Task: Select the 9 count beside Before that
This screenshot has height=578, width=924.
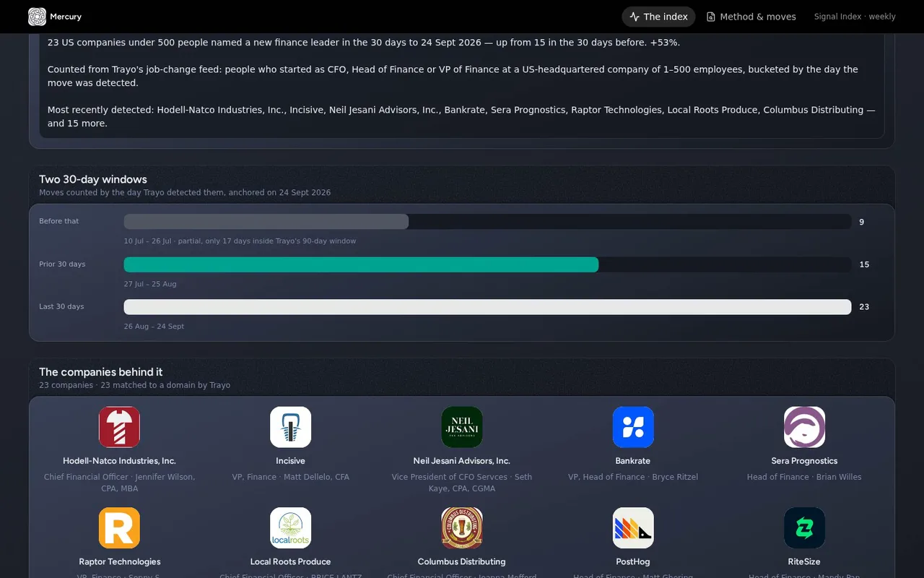Action: [x=862, y=222]
